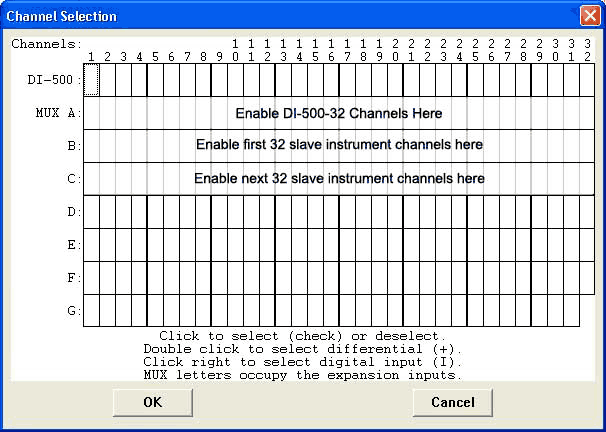This screenshot has width=606, height=432.
Task: Select DI-500 channel 32 cell
Action: coord(587,80)
